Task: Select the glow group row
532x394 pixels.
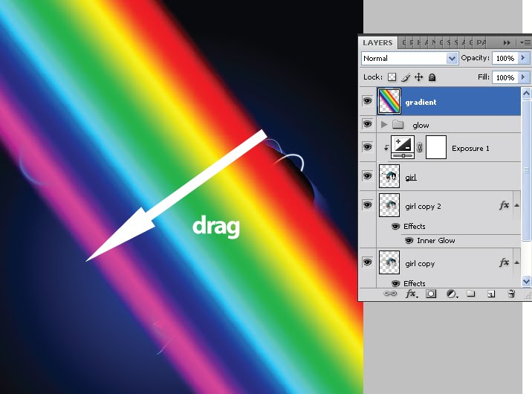Action: coord(449,125)
